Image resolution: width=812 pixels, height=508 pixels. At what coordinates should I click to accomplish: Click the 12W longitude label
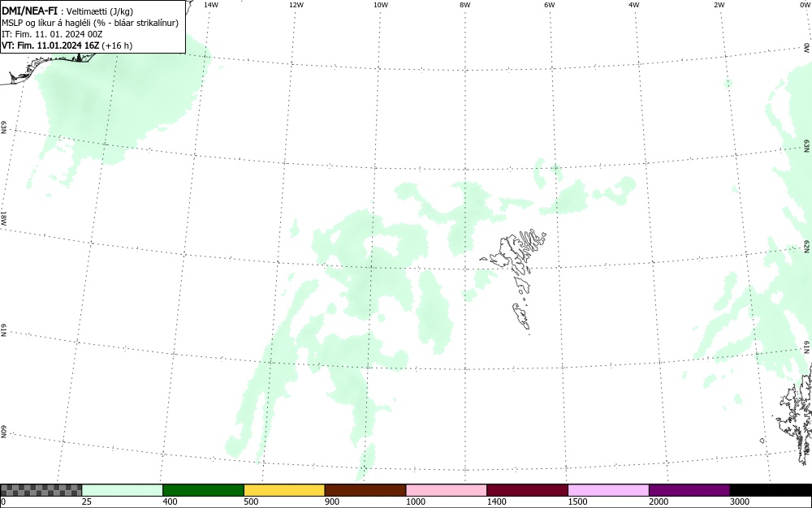(296, 5)
